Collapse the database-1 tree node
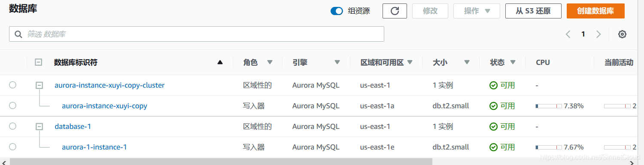This screenshot has height=165, width=644. click(39, 127)
